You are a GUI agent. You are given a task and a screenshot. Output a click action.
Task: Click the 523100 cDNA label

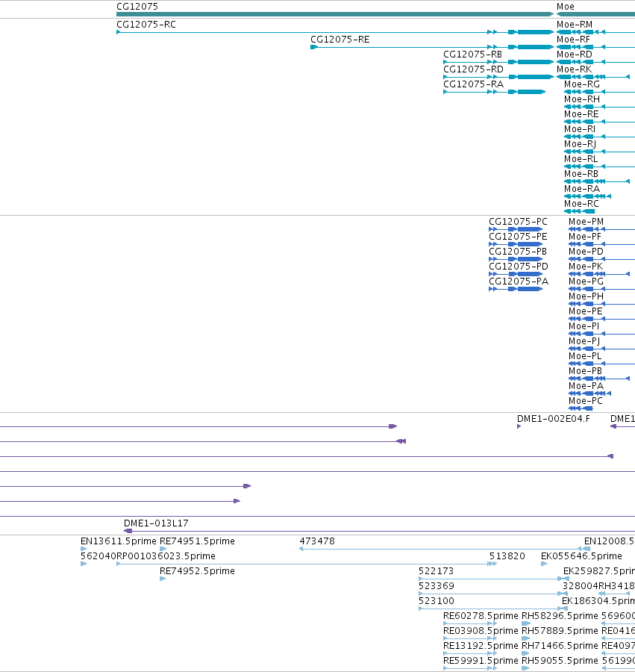tap(437, 601)
